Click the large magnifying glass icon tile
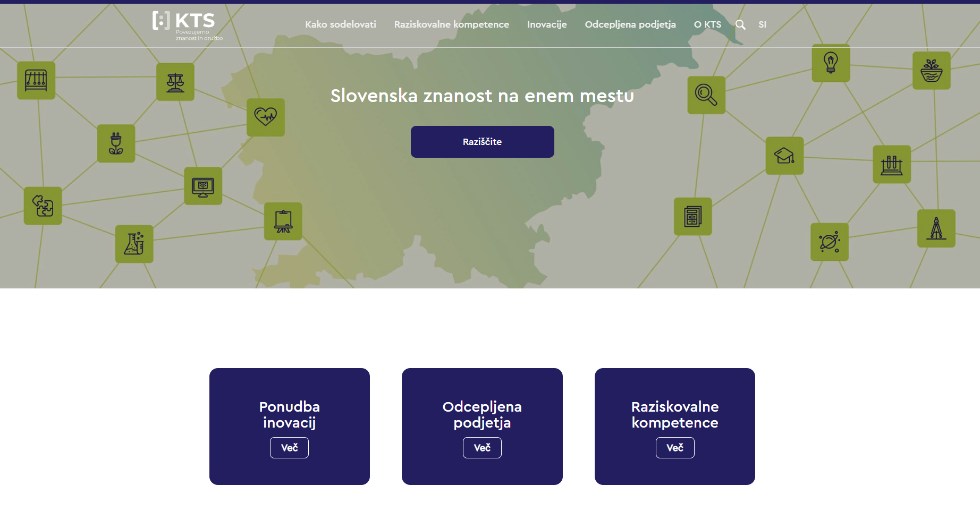 tap(706, 95)
